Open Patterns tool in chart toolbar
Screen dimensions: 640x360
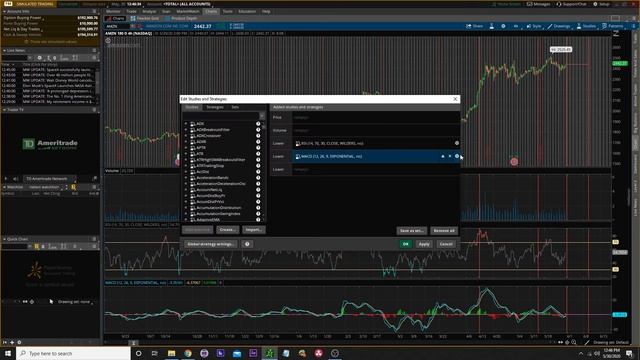click(x=613, y=26)
